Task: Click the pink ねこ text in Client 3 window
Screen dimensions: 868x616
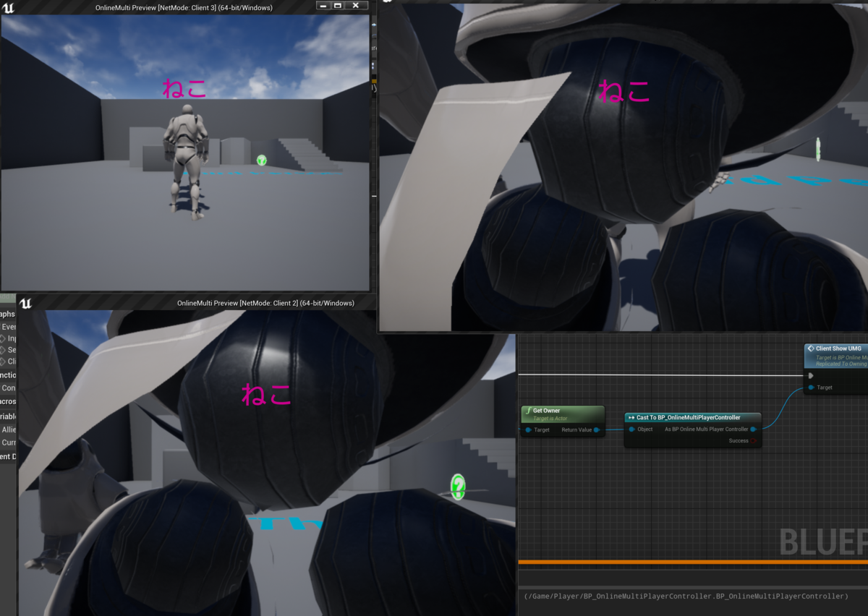Action: [x=184, y=87]
